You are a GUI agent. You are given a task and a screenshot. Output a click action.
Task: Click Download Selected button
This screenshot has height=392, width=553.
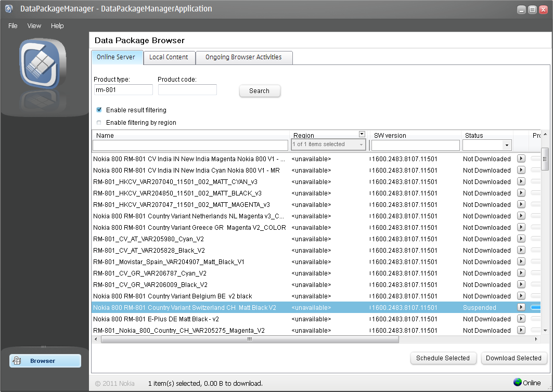pyautogui.click(x=514, y=358)
